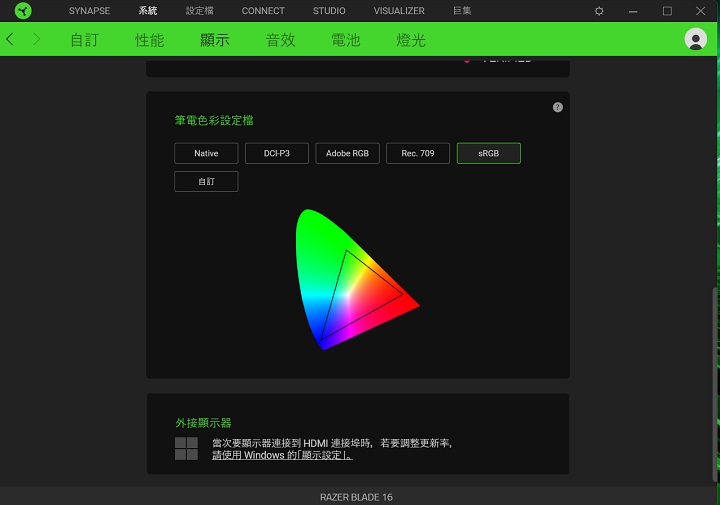Maximize the Synapse window
The height and width of the screenshot is (505, 720).
667,11
